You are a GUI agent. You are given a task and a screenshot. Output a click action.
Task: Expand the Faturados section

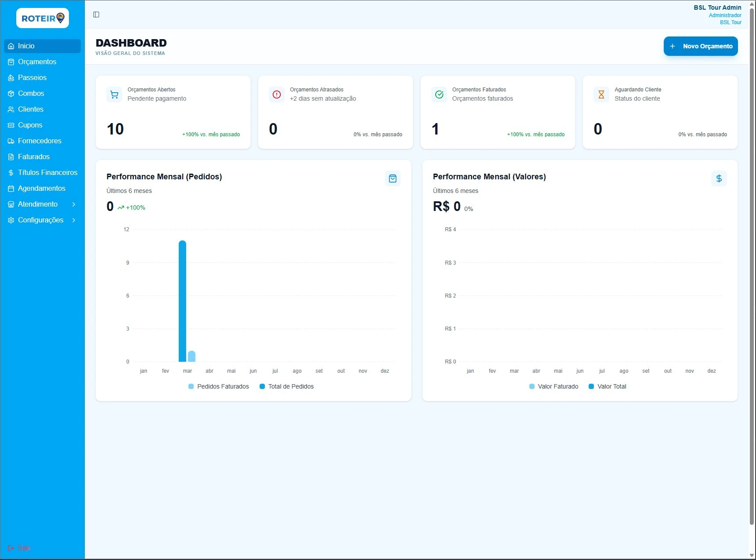[x=33, y=156]
